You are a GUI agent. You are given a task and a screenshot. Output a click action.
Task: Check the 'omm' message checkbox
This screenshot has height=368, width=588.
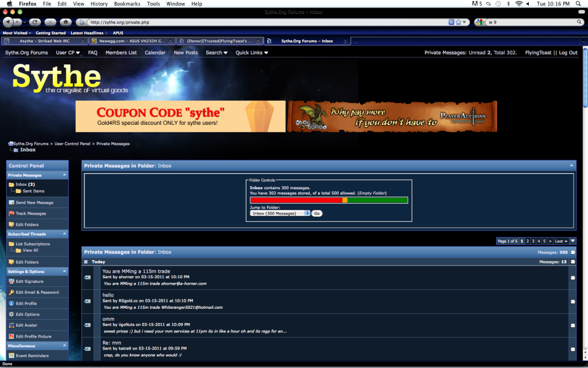pyautogui.click(x=572, y=325)
